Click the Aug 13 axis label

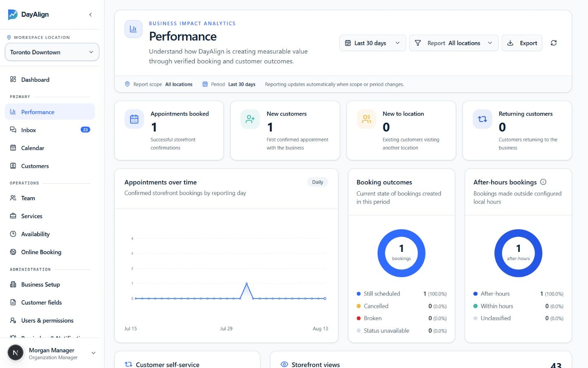pyautogui.click(x=320, y=328)
